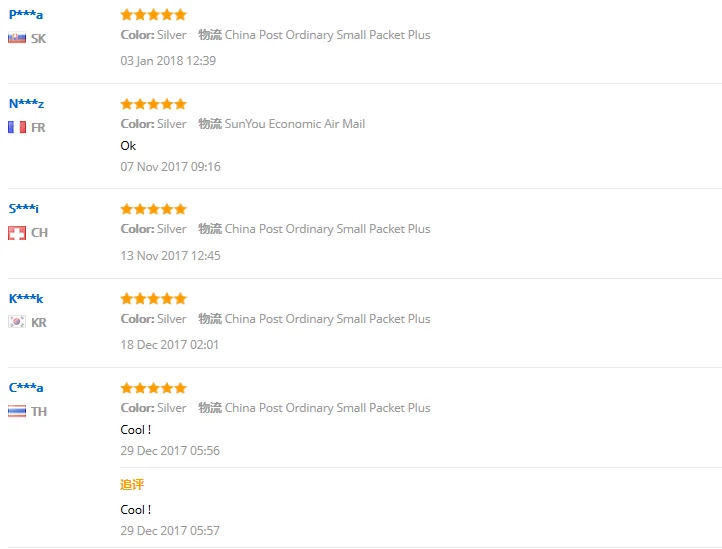Click the Switzerland flag icon beside CH
Screen dimensions: 722x549
17,233
